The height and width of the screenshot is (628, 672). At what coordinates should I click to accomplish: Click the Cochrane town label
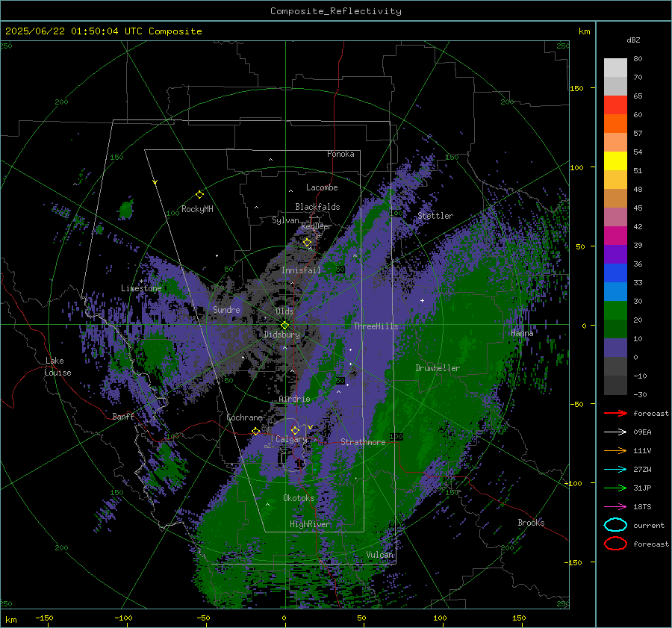point(244,417)
